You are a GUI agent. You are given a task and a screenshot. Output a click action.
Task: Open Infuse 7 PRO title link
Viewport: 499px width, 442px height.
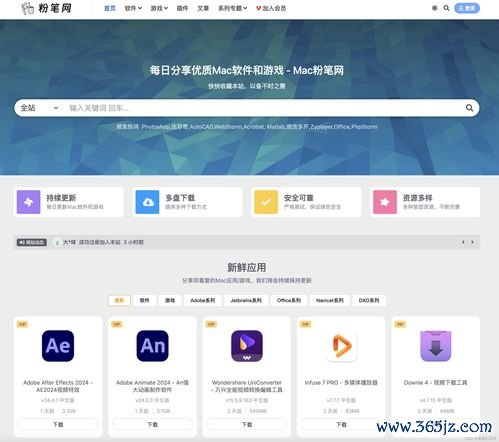341,383
